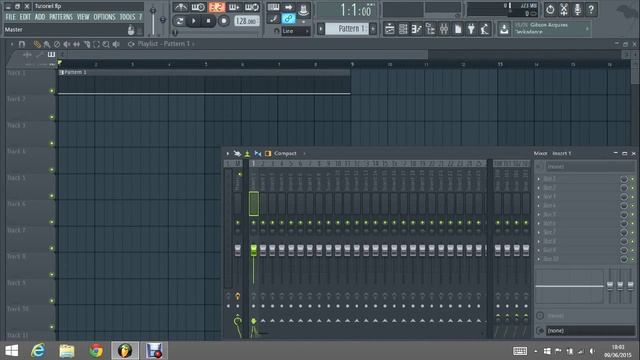Click the Master mixer track fader

pyautogui.click(x=238, y=250)
